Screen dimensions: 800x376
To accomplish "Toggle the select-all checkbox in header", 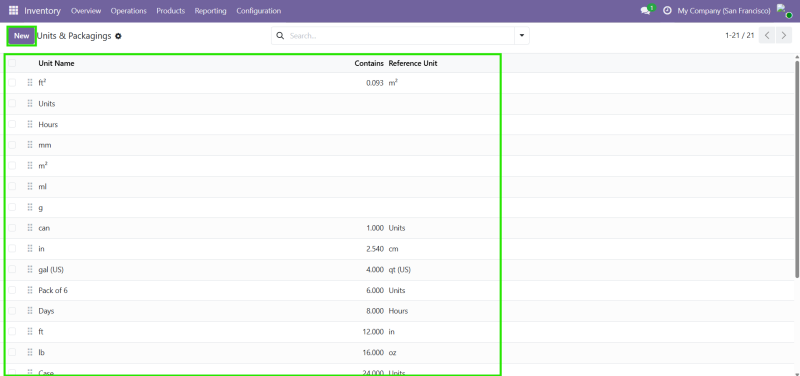I will (x=12, y=63).
